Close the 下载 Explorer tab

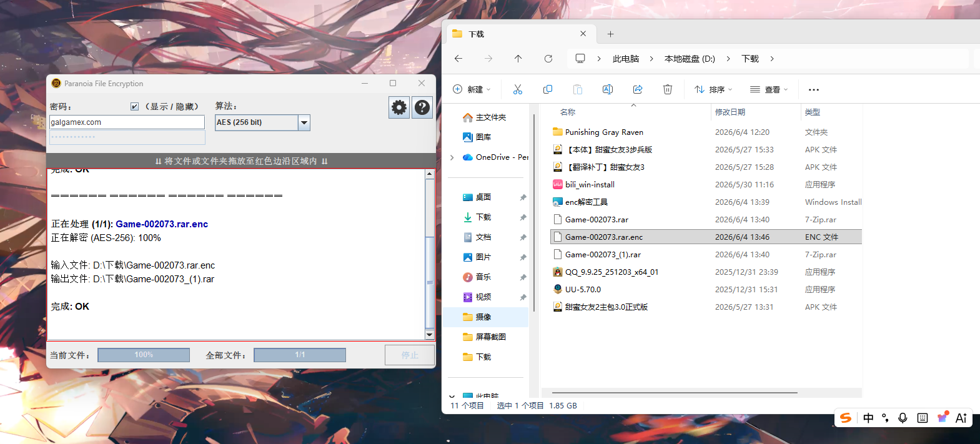583,34
